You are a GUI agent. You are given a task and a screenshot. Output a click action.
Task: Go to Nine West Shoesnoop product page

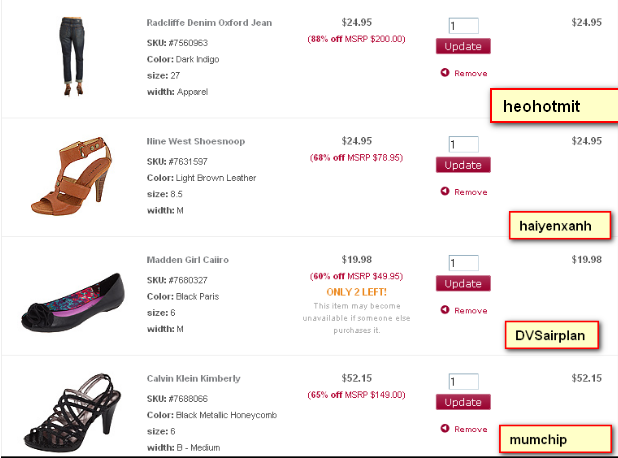pyautogui.click(x=195, y=141)
